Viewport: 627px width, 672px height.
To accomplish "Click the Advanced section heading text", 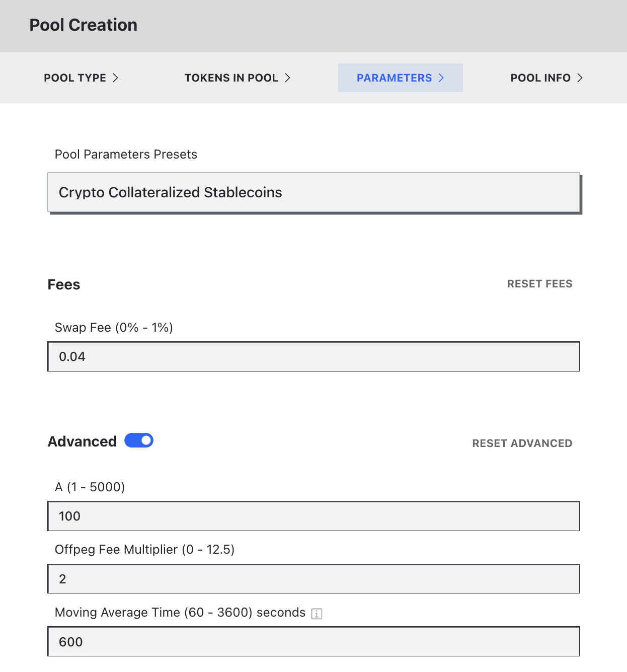I will tap(82, 441).
